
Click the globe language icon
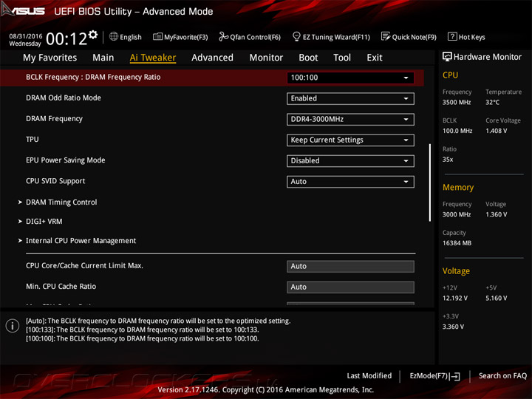pos(114,36)
